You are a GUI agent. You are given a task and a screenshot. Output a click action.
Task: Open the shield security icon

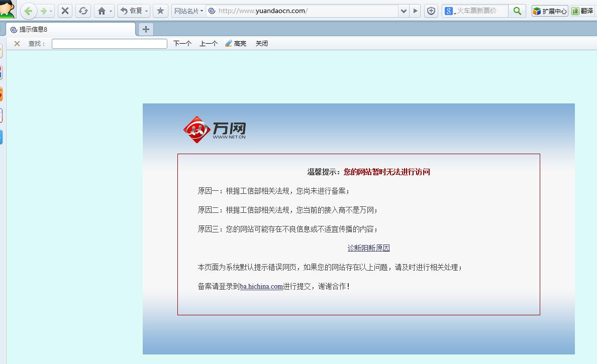click(x=431, y=11)
